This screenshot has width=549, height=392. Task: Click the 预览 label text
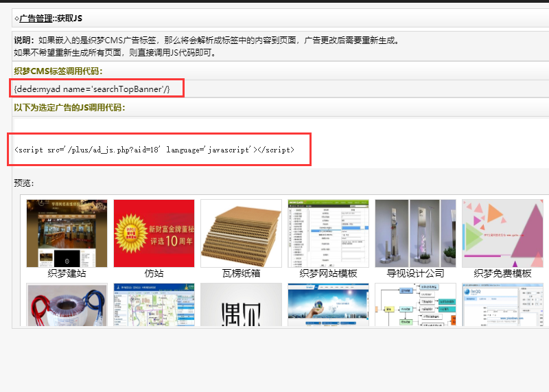point(24,183)
